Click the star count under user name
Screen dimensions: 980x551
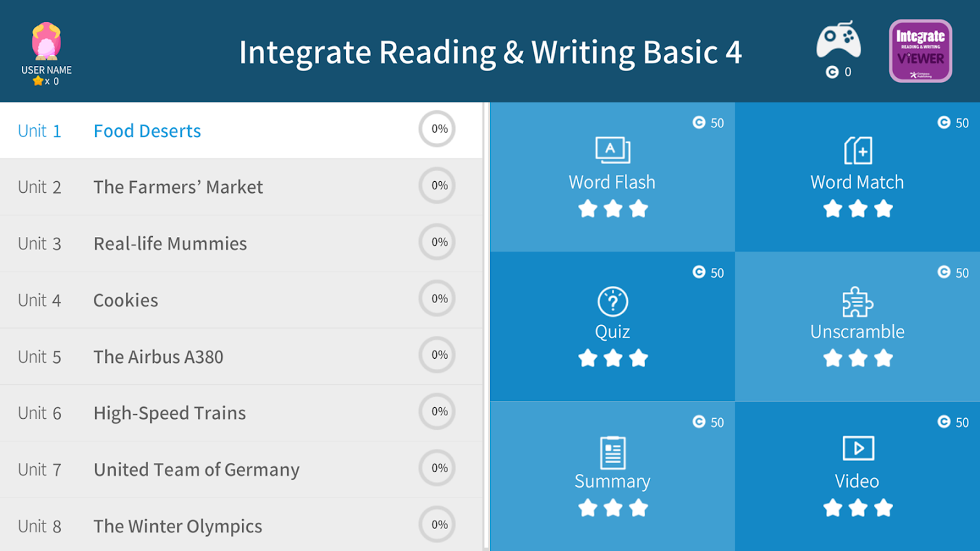tap(46, 81)
